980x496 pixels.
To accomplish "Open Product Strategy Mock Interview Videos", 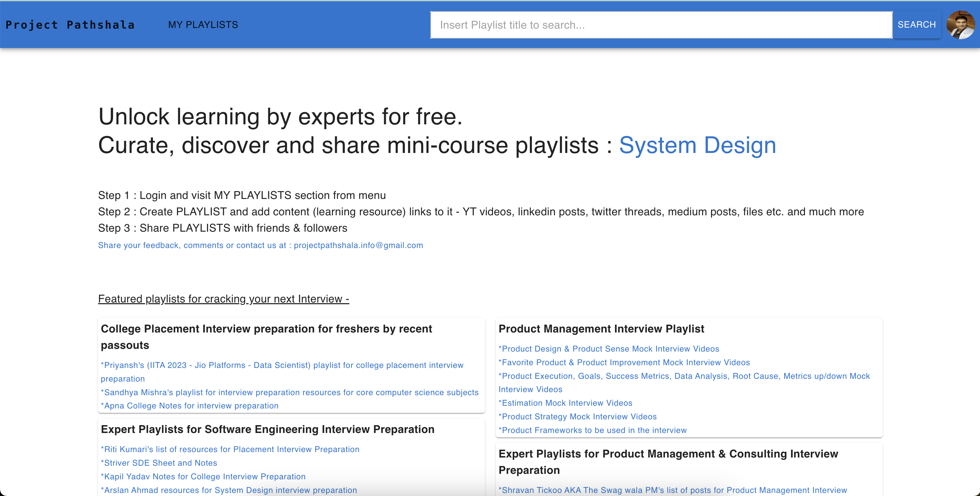I will click(578, 416).
